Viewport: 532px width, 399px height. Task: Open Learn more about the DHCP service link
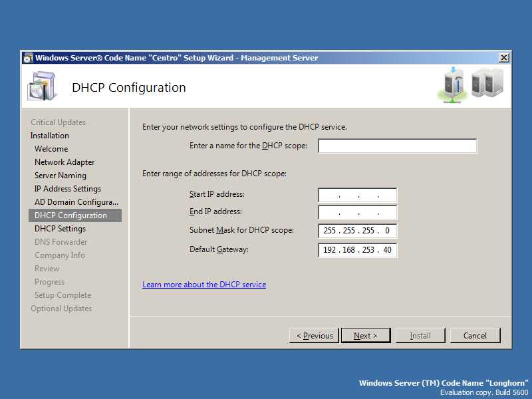pos(204,285)
